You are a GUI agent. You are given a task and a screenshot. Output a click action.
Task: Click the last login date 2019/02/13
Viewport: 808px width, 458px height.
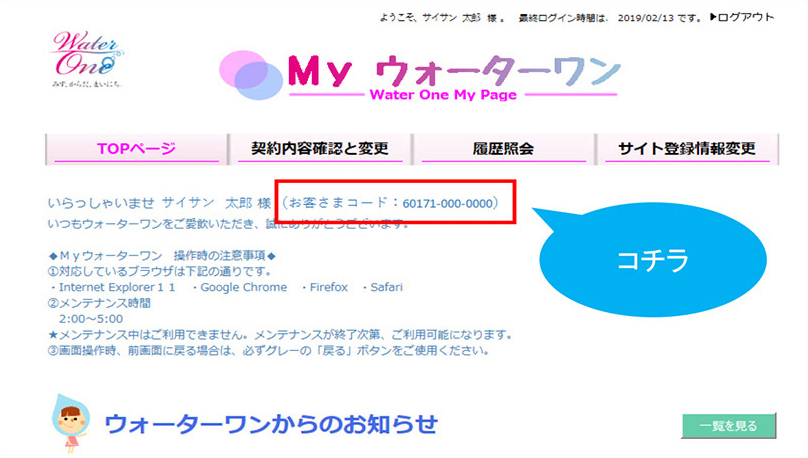click(647, 18)
